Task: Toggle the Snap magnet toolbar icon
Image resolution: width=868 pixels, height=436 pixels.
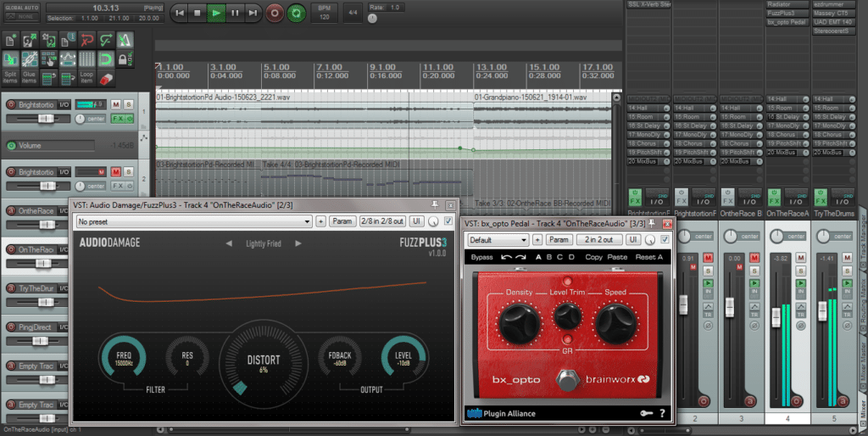Action: click(106, 59)
